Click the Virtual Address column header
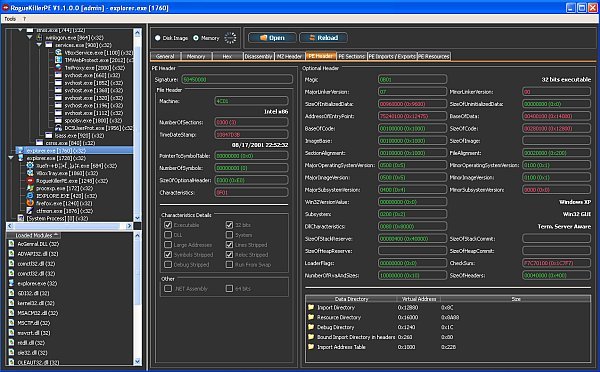Viewport: 600px width, 372px height. pos(419,299)
